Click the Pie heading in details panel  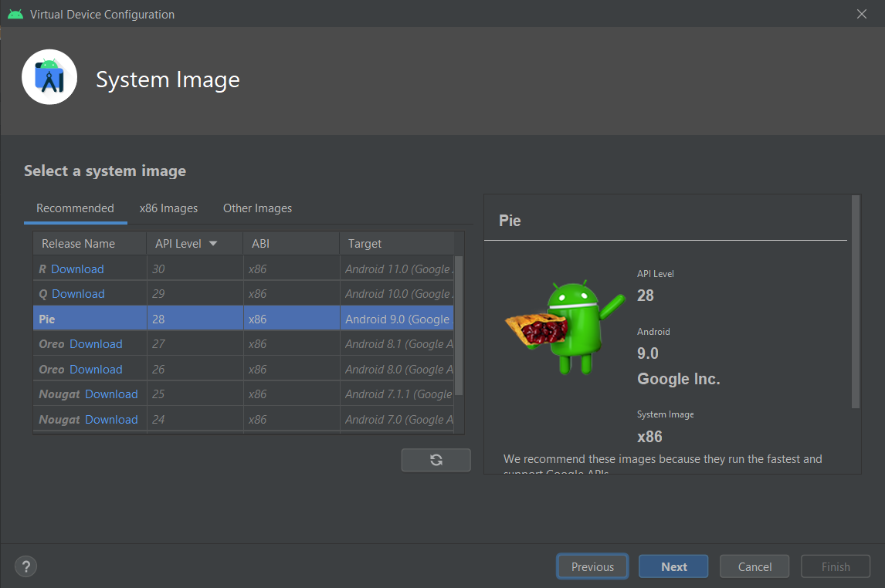510,221
